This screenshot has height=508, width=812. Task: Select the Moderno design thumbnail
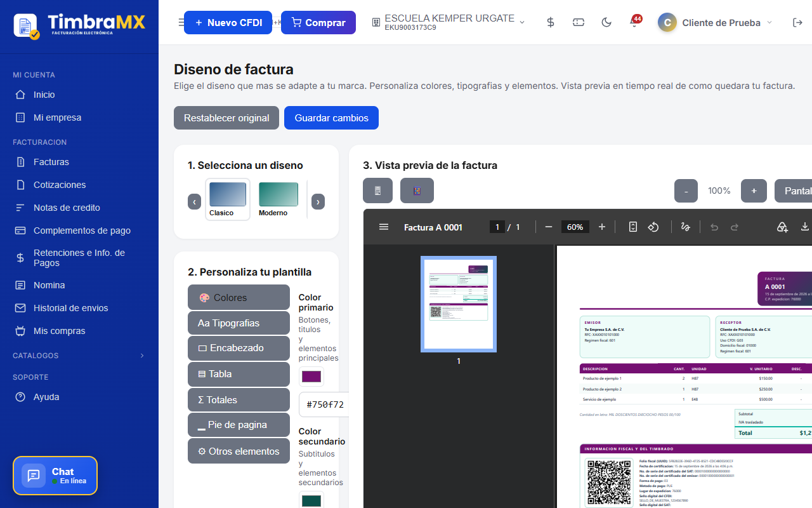pyautogui.click(x=278, y=199)
